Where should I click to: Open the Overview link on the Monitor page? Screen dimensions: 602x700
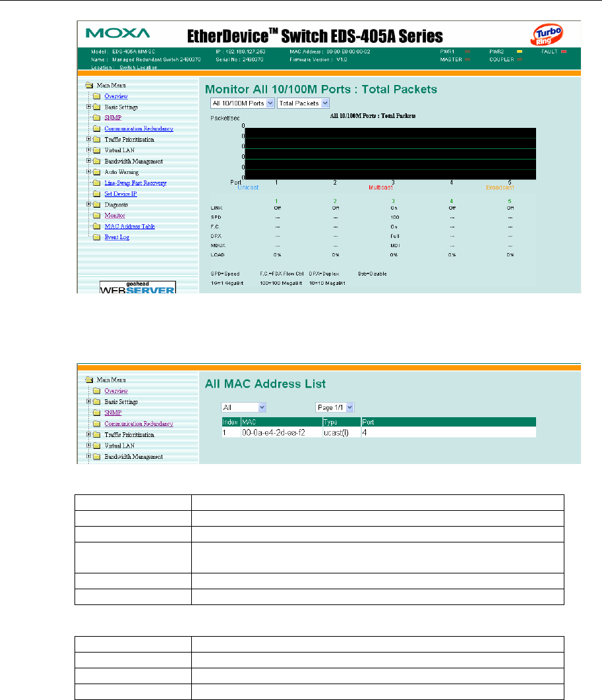116,96
